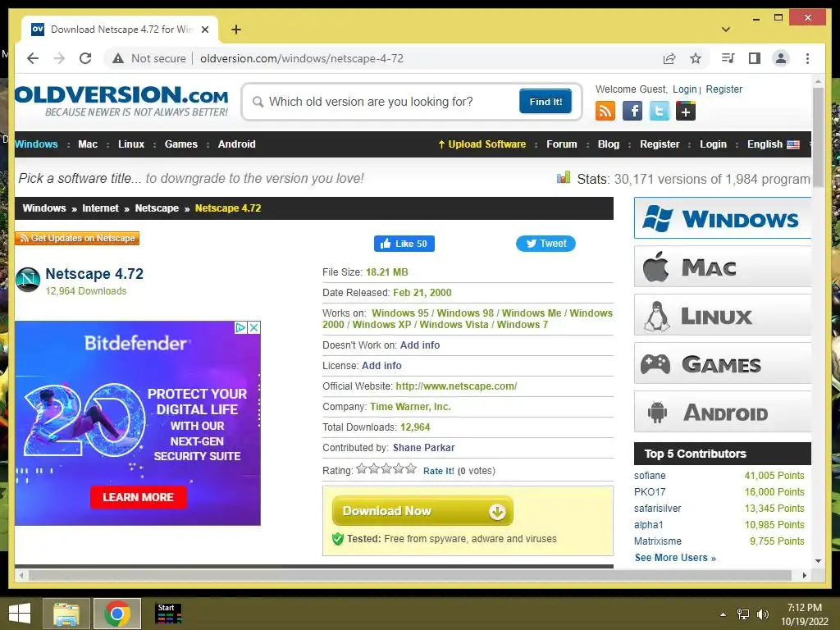Click the browser forward arrow
Viewport: 840px width, 630px height.
coord(59,58)
